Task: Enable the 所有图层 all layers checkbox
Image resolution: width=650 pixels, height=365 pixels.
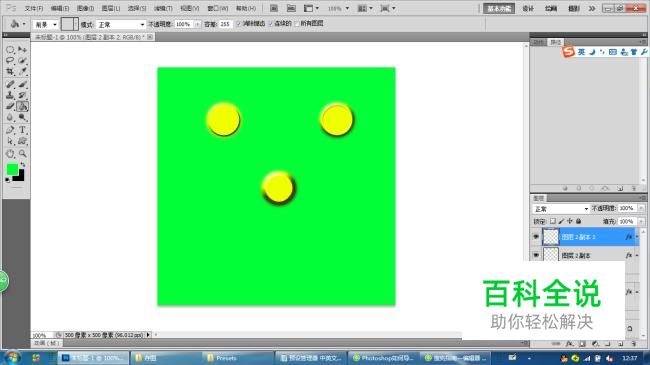Action: coord(297,24)
